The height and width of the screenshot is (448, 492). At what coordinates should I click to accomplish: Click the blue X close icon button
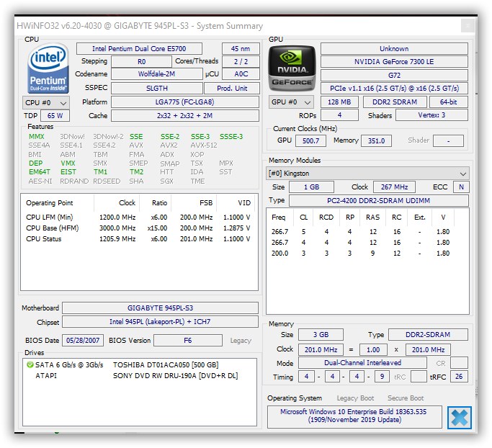point(459,418)
